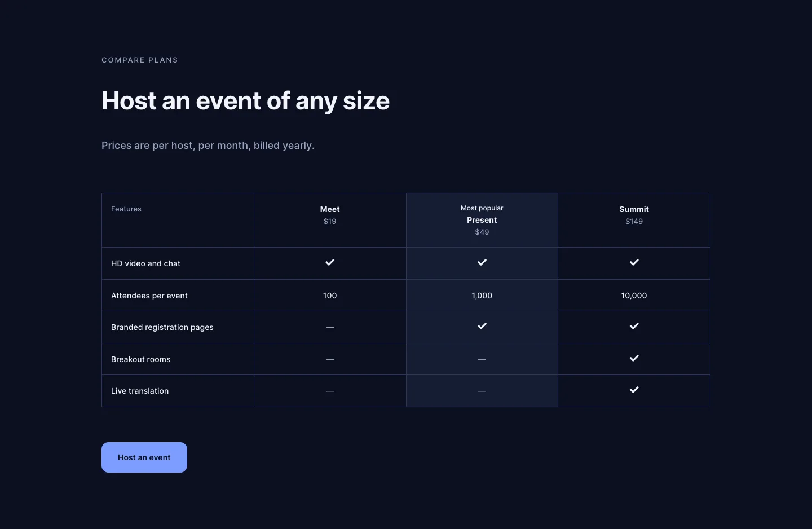Screen dimensions: 812x529
Task: Click the billed yearly pricing note
Action: coord(208,146)
